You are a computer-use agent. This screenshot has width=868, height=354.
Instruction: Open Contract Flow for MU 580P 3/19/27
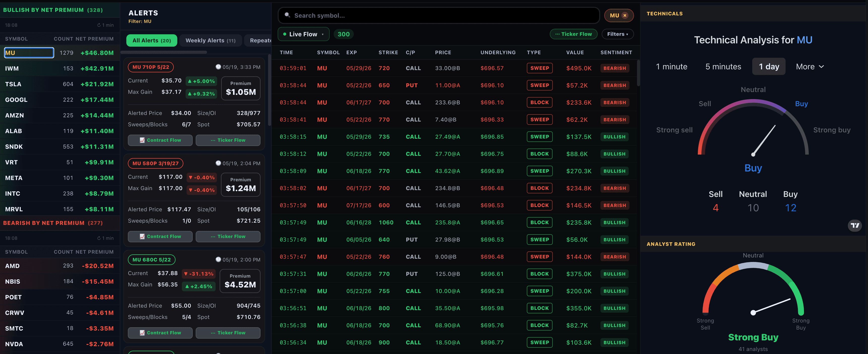(160, 237)
